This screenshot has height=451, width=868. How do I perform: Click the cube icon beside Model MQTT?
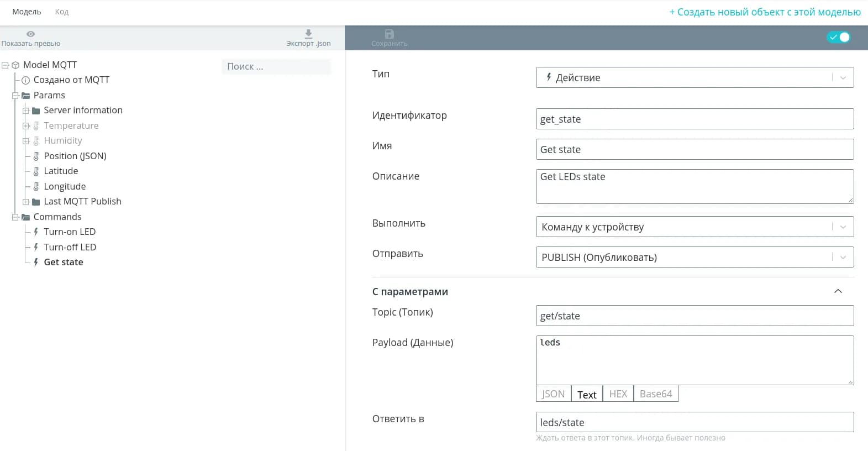point(15,65)
